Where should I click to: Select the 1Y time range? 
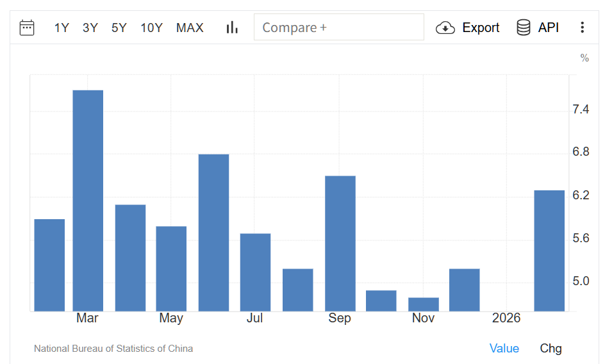62,28
